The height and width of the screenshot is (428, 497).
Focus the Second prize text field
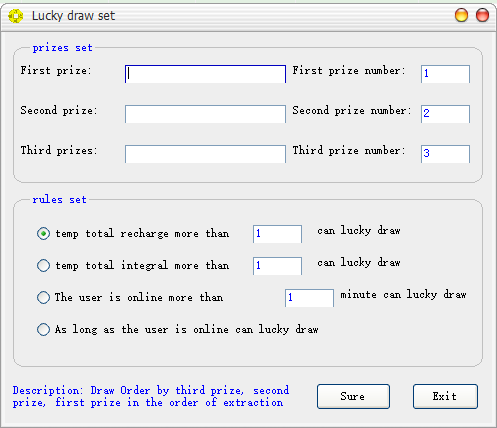[x=205, y=114]
